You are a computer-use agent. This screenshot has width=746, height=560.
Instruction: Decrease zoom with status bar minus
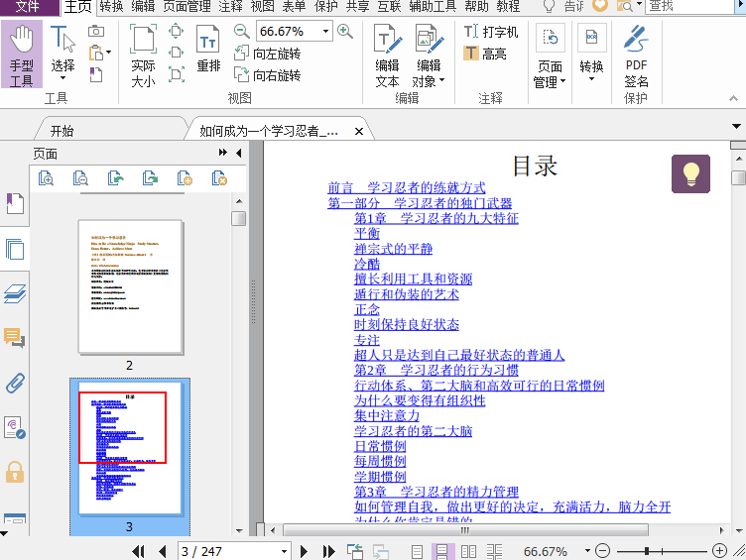pos(603,551)
